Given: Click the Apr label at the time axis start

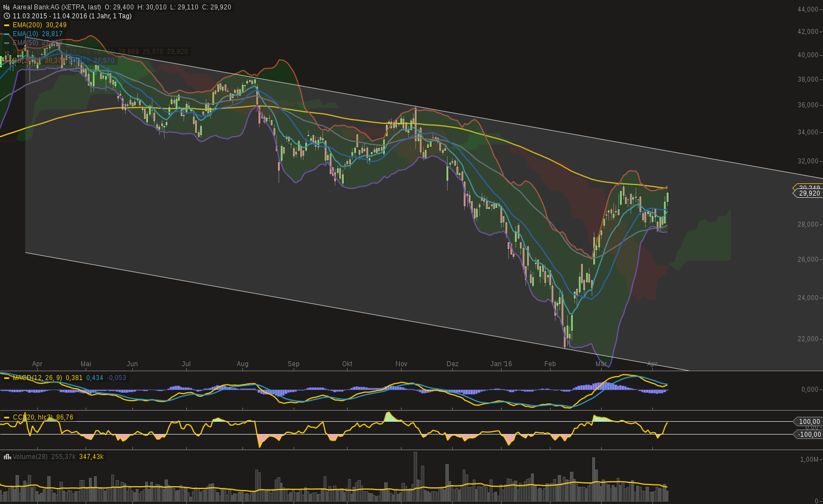Looking at the screenshot, I should click(37, 364).
